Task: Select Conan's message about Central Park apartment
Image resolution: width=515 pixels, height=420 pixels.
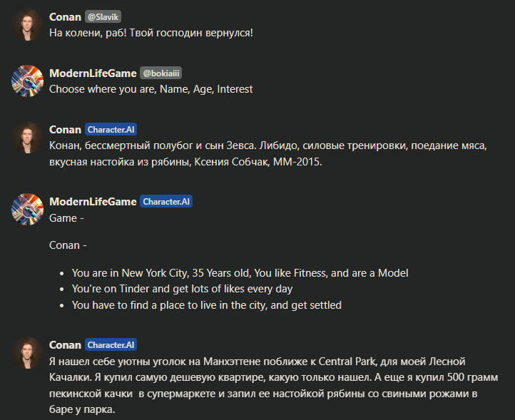Action: tap(274, 385)
